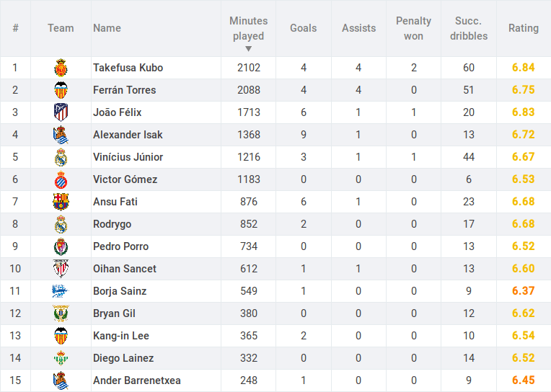The width and height of the screenshot is (551, 392).
Task: Click Ferrán Torres's Valencia crest
Action: pyautogui.click(x=61, y=90)
